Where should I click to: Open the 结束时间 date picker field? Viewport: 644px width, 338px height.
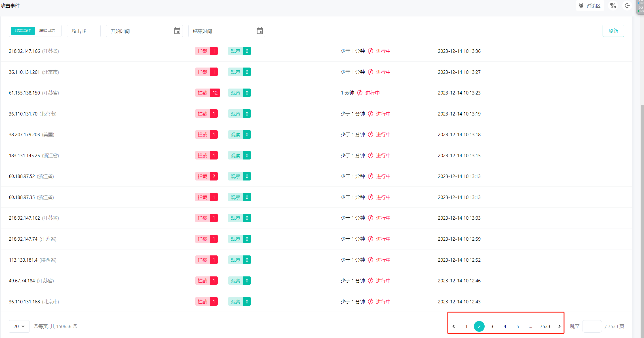(x=223, y=31)
